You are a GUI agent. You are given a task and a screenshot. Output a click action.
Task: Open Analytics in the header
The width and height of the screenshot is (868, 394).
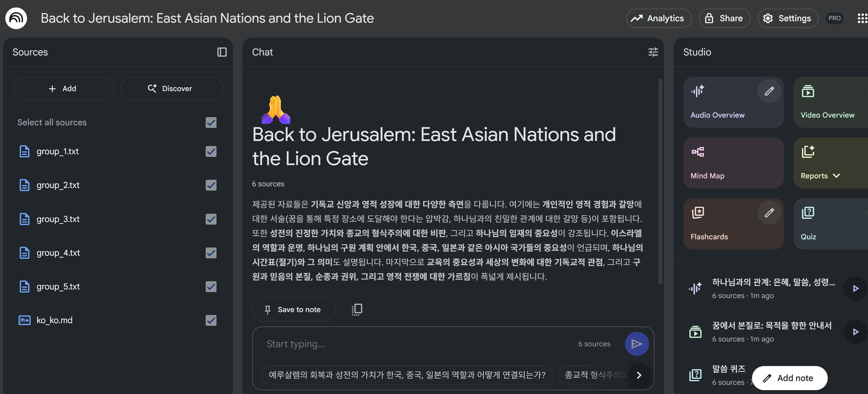tap(658, 18)
